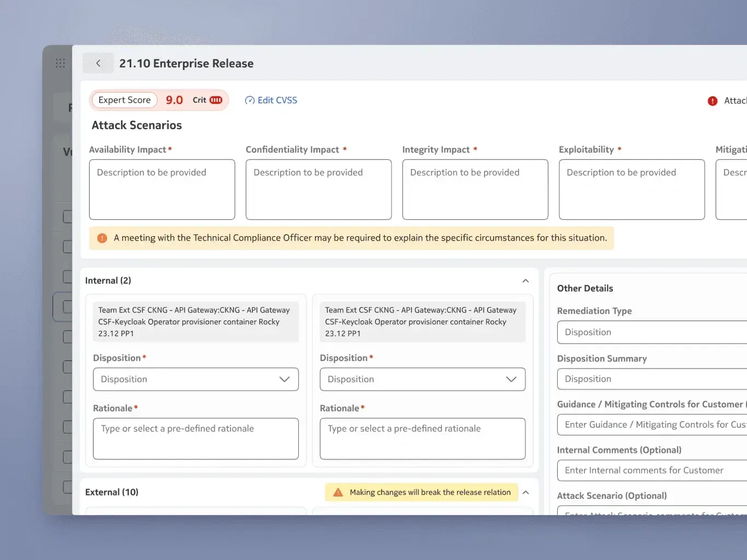The height and width of the screenshot is (560, 747).
Task: Click the Technical Compliance Officer meeting notice text
Action: tap(360, 238)
